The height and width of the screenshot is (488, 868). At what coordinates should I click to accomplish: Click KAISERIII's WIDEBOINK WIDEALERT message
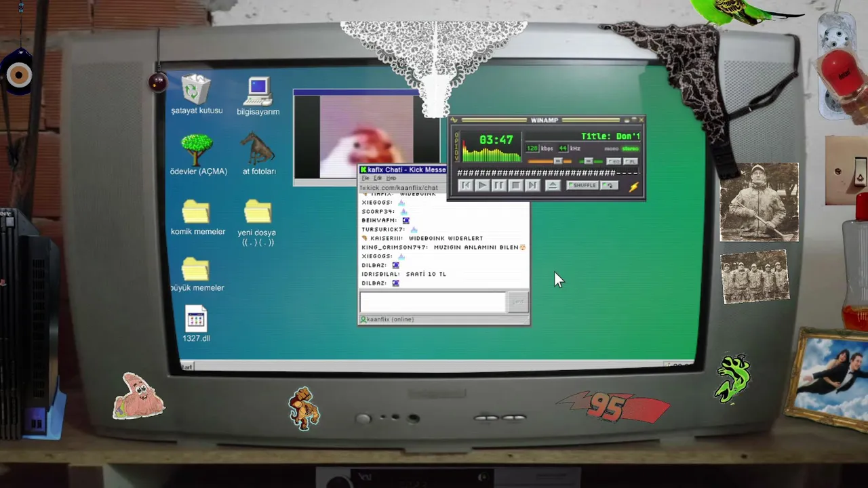click(422, 238)
